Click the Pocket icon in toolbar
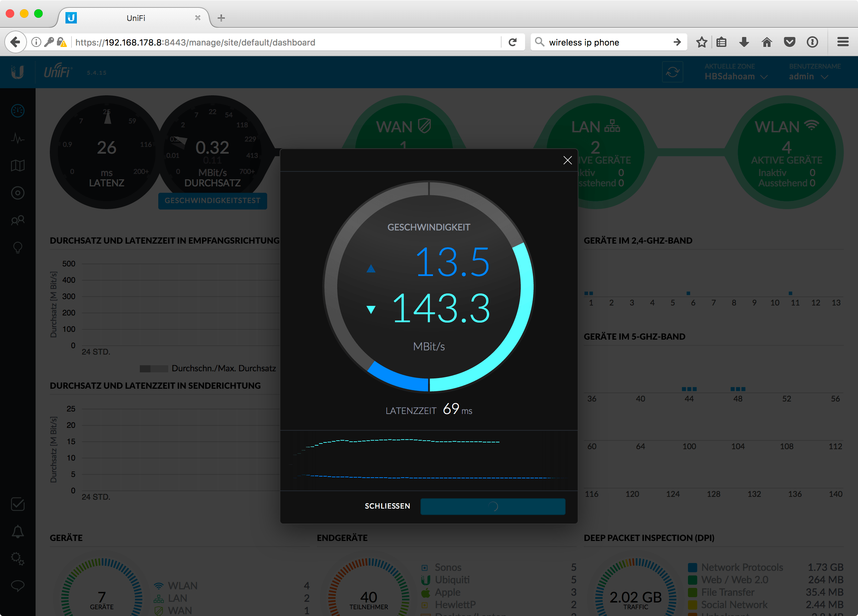Screen dimensions: 858x616 coord(790,42)
